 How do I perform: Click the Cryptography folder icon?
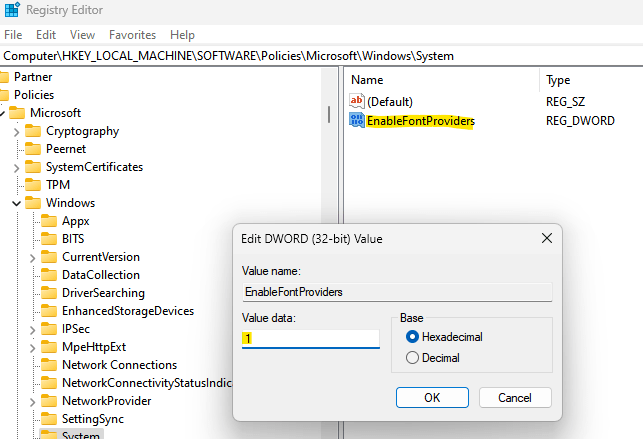[33, 131]
